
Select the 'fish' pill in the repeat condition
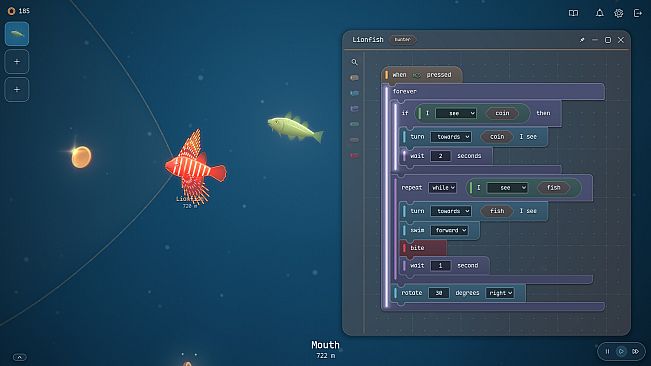pyautogui.click(x=553, y=188)
